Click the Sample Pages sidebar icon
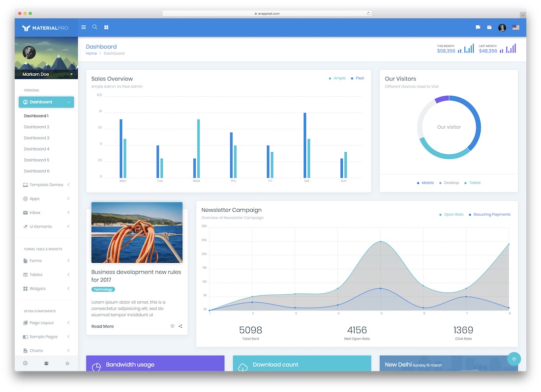The image size is (541, 392). 25,337
